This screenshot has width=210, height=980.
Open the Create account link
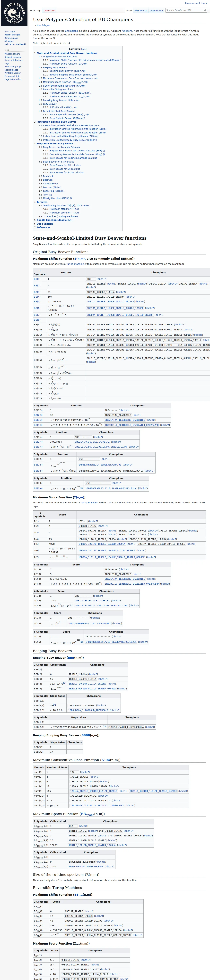click(x=192, y=3)
